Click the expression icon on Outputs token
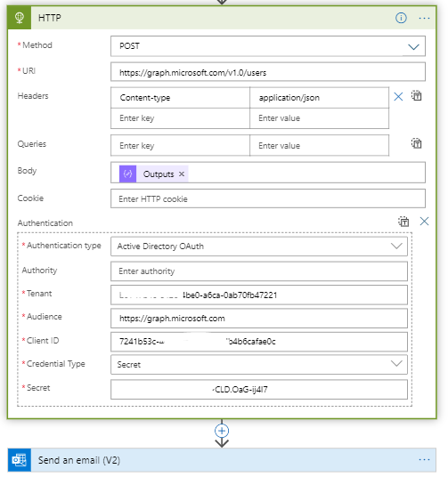The image size is (448, 485). pyautogui.click(x=128, y=174)
